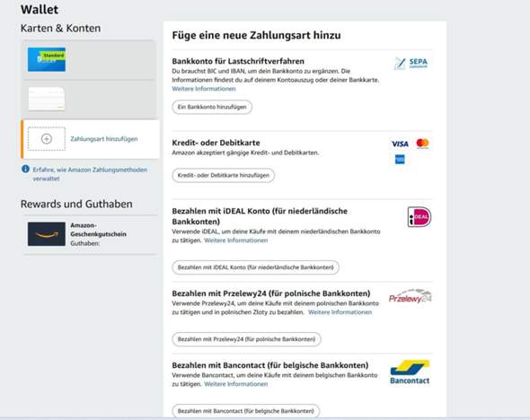Select the Guthaben: label text
Screen dimensions: 530x420
point(84,243)
